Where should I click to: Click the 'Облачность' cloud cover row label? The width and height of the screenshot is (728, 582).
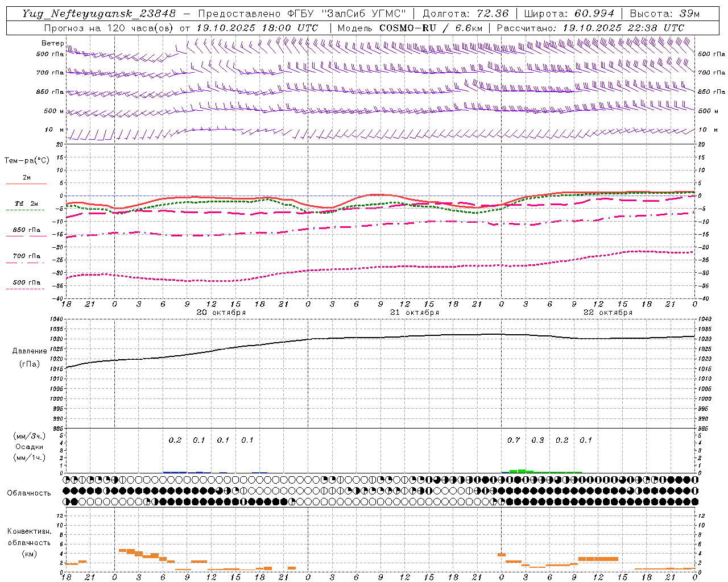click(29, 493)
